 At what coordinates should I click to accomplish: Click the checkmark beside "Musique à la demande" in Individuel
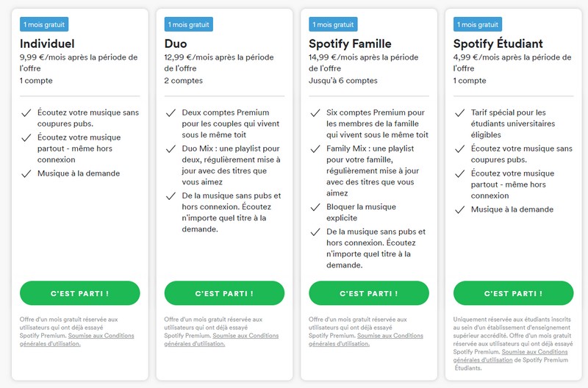[x=26, y=173]
